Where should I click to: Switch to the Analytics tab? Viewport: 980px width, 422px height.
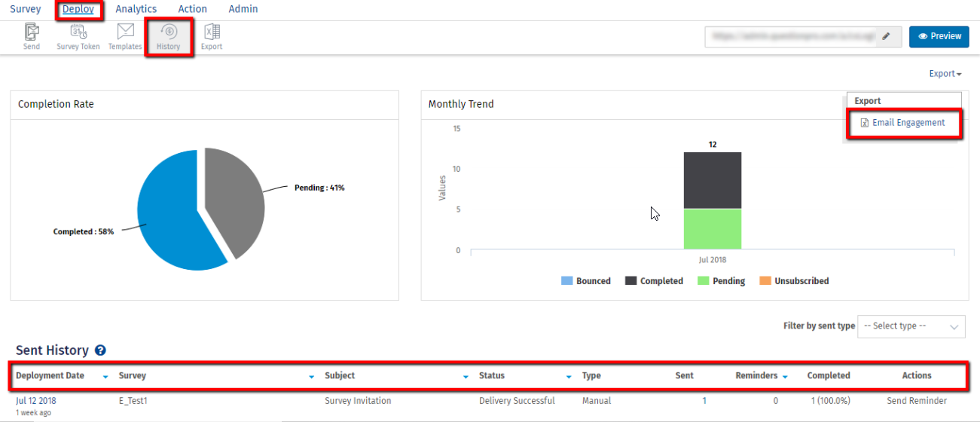(136, 9)
